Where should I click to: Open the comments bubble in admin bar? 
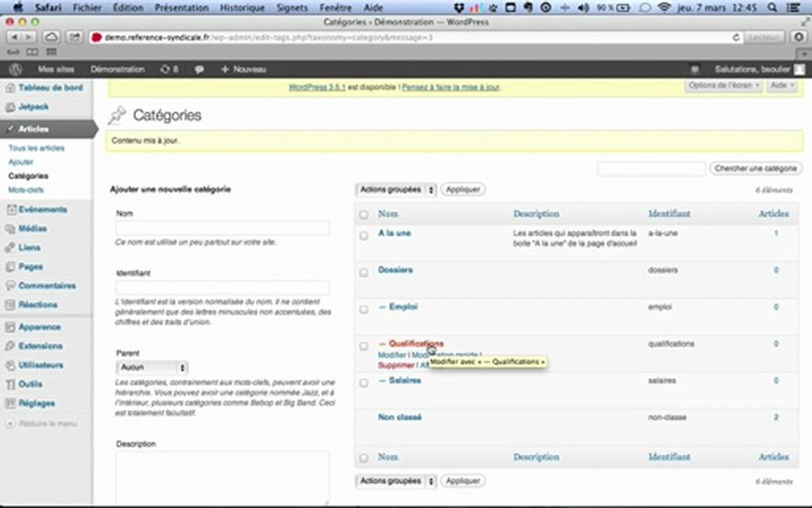coord(199,69)
